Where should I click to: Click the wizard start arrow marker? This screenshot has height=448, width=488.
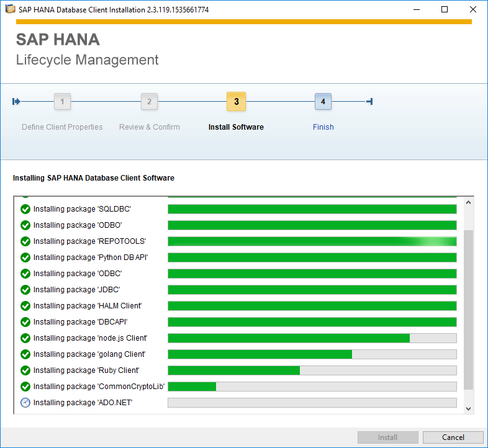16,101
